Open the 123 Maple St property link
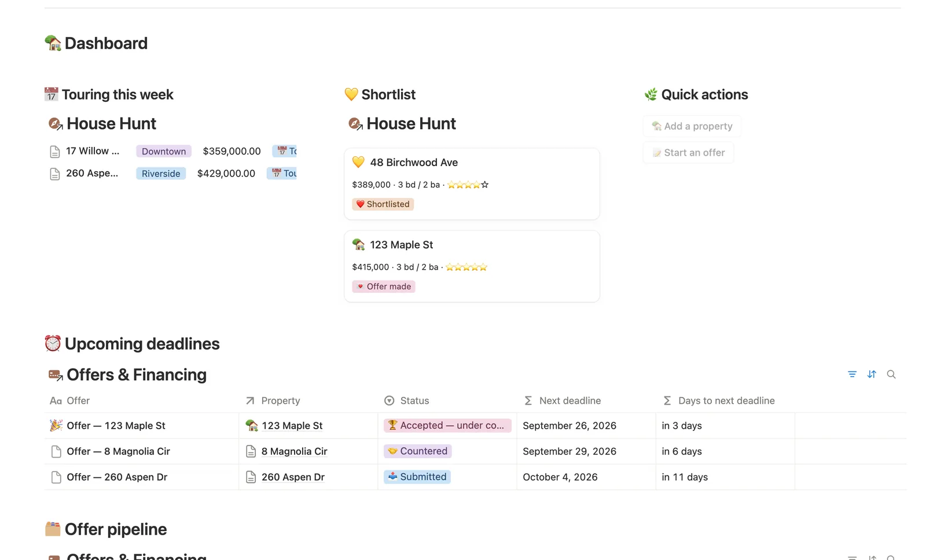Screen dimensions: 926x560 [x=292, y=426]
